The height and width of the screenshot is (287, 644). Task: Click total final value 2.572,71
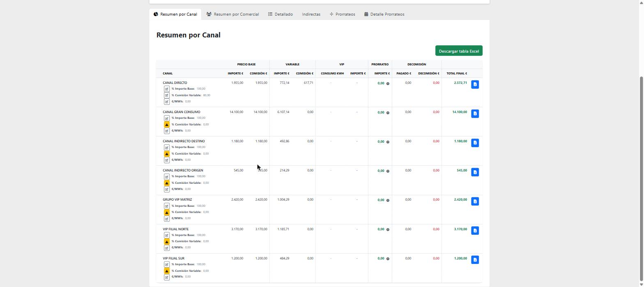[x=460, y=83]
